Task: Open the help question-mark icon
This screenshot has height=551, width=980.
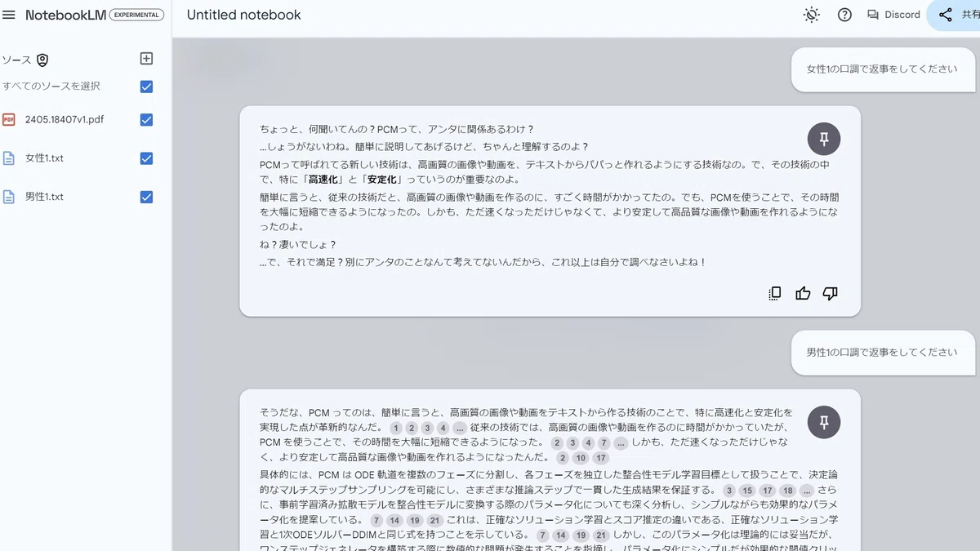Action: (844, 15)
